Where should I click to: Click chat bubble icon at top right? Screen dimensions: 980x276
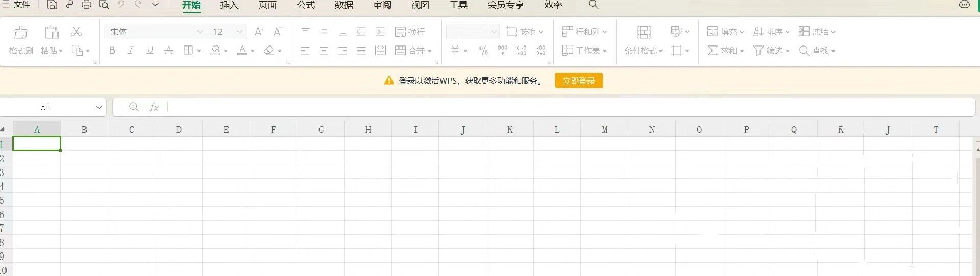tap(964, 5)
